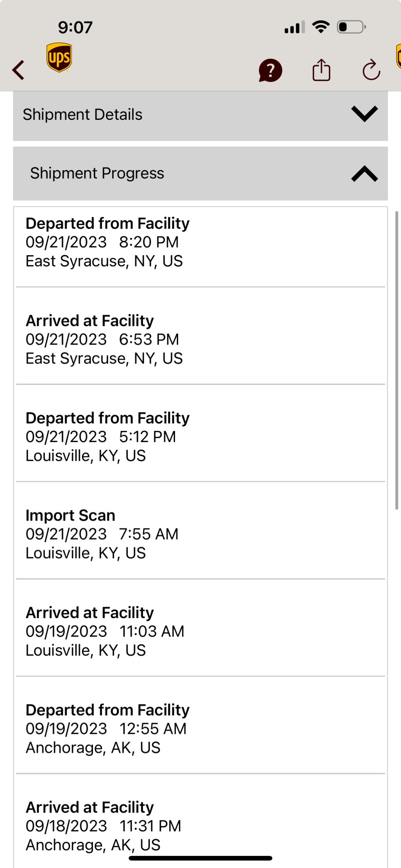The image size is (401, 868).
Task: Select East Syracuse 8:20 PM departure entry
Action: click(108, 242)
